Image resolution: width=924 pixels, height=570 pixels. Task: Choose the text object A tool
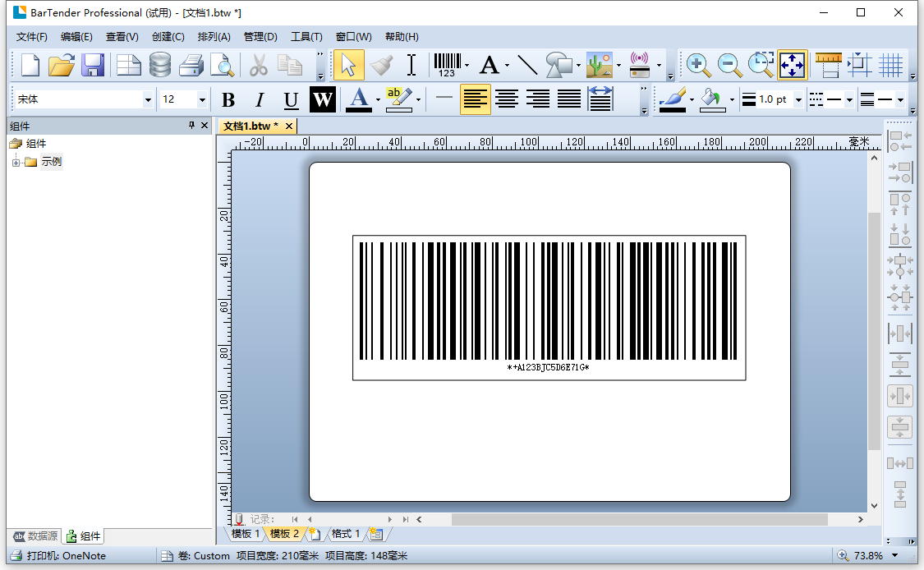[490, 65]
